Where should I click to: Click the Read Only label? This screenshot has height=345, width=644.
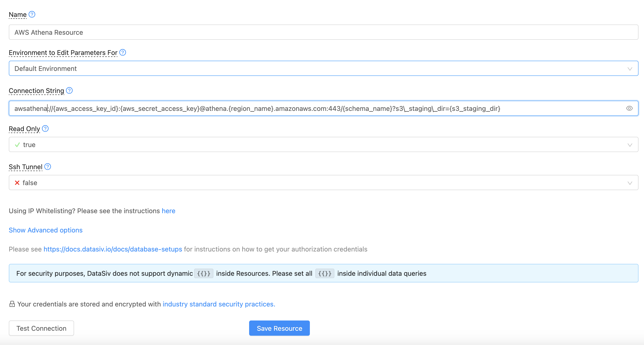(25, 129)
